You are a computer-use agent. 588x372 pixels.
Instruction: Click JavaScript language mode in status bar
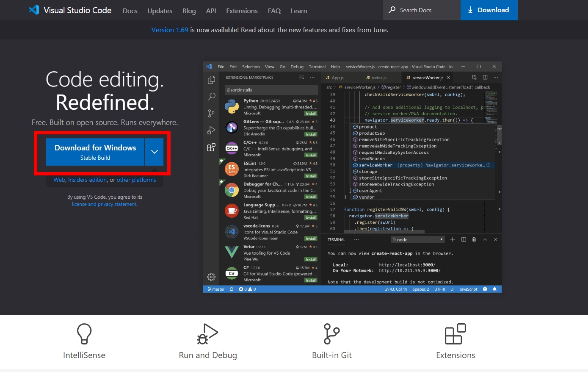[468, 289]
